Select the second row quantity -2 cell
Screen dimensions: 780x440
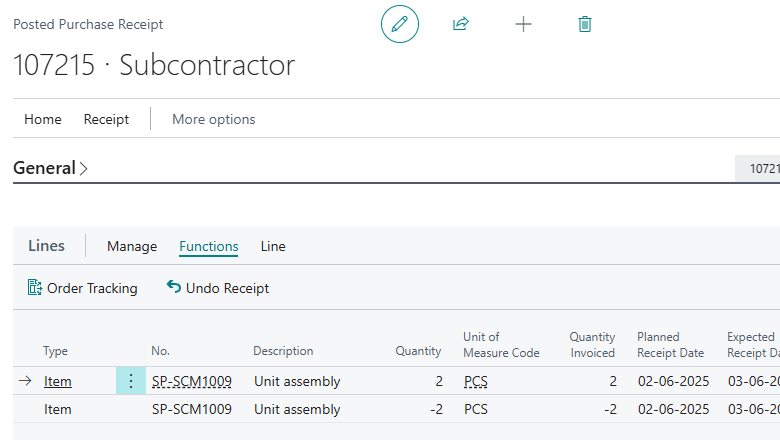pos(431,409)
